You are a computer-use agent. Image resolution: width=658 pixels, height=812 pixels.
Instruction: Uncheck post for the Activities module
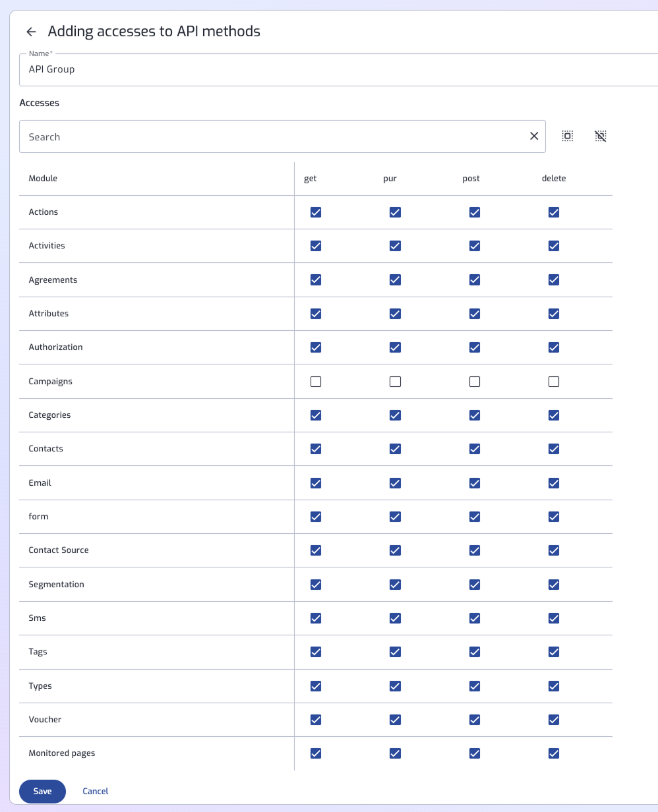coord(475,246)
